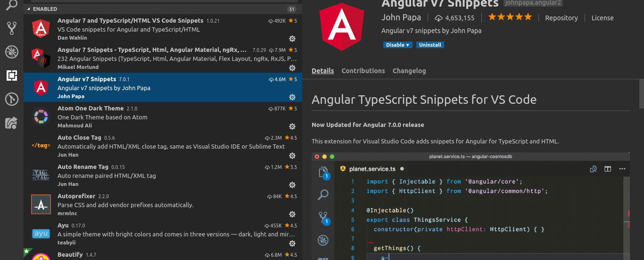Switch to the Changelog tab
The width and height of the screenshot is (644, 260).
click(x=409, y=71)
